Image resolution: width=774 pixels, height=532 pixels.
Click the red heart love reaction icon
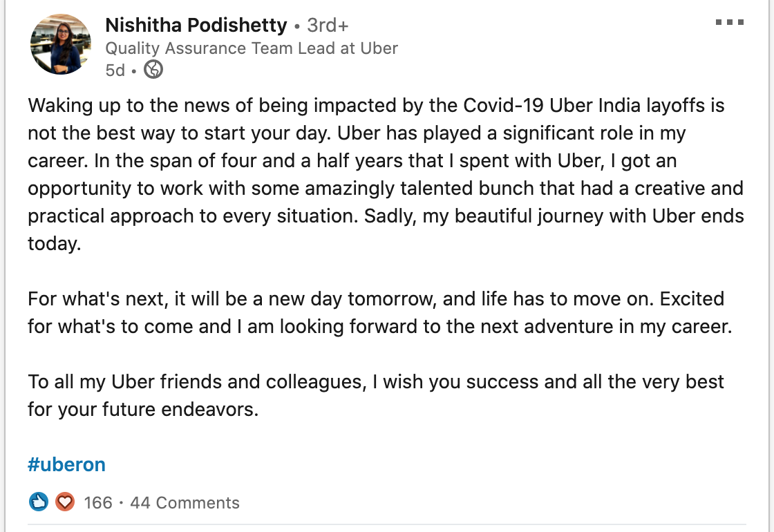65,502
